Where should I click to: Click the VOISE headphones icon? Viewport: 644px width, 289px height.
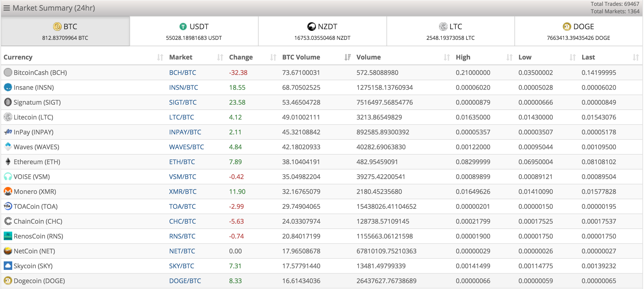click(x=8, y=176)
